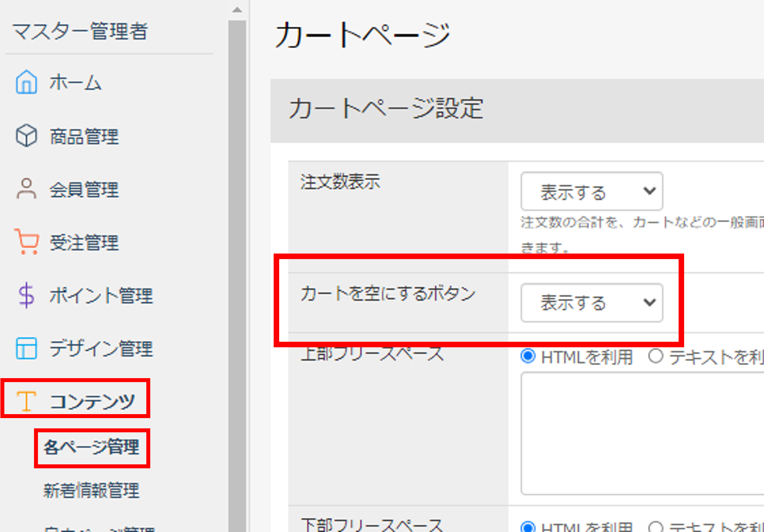Image resolution: width=764 pixels, height=532 pixels.
Task: Click the sidebar scrollbar track
Action: pyautogui.click(x=237, y=276)
